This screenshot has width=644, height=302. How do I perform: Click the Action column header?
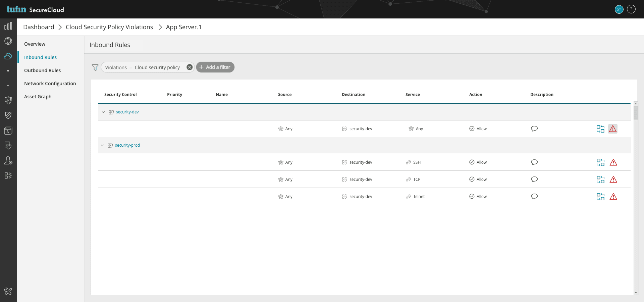pos(476,95)
